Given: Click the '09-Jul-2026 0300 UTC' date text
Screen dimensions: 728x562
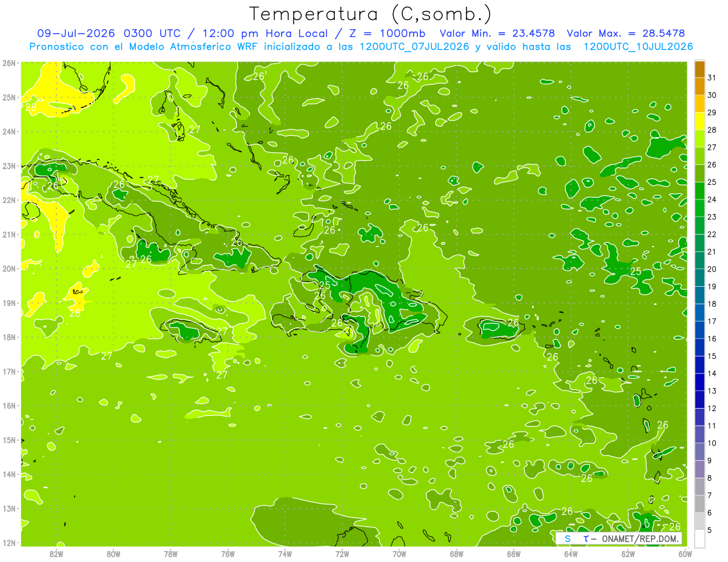Looking at the screenshot, I should point(108,33).
